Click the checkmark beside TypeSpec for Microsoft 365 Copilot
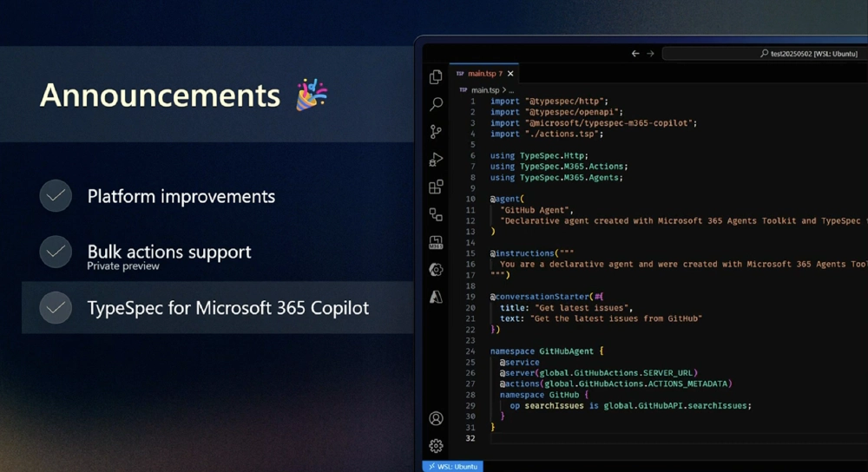 point(56,308)
